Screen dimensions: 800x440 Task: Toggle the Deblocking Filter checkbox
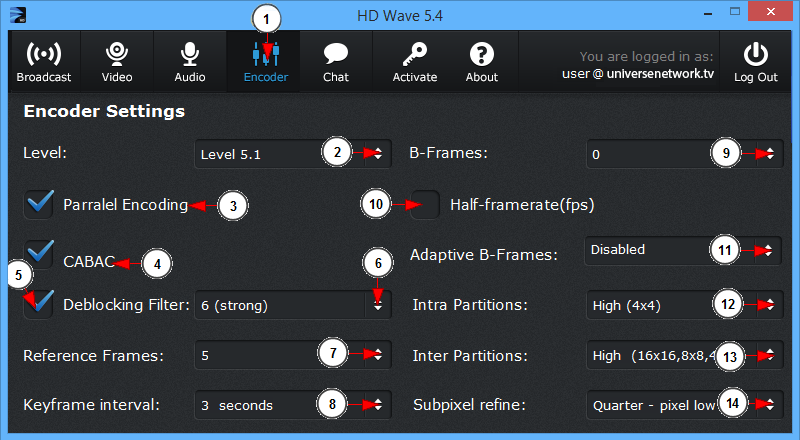click(x=39, y=304)
